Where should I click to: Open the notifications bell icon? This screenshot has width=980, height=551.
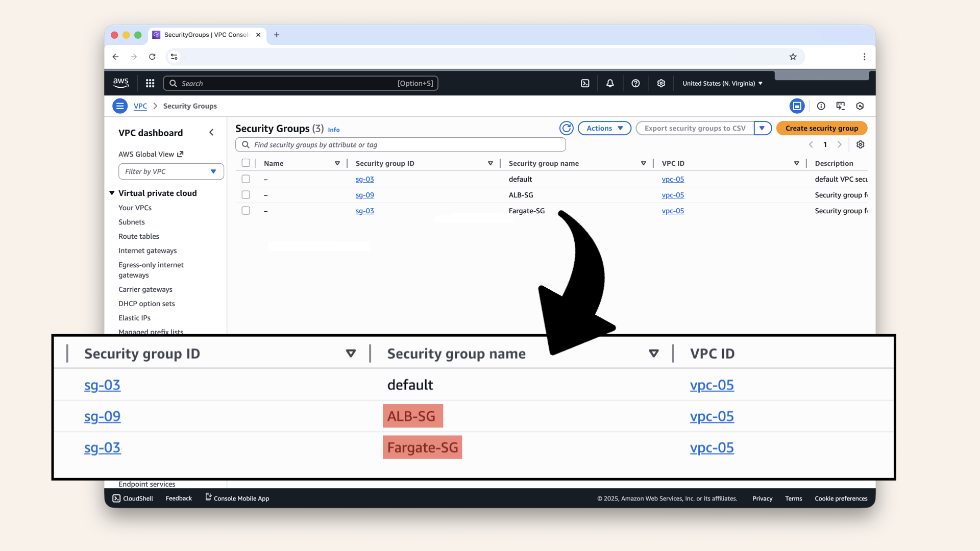[x=610, y=83]
